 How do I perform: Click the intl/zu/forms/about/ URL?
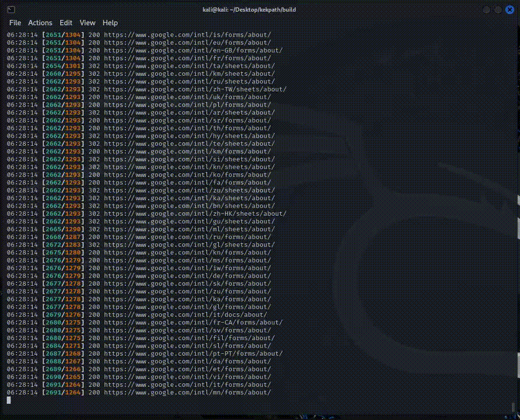tap(187, 291)
